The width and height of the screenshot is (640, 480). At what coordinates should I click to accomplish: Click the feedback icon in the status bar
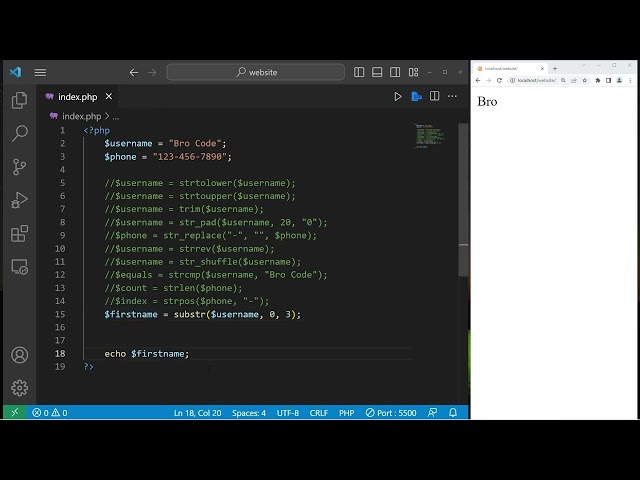pyautogui.click(x=433, y=413)
